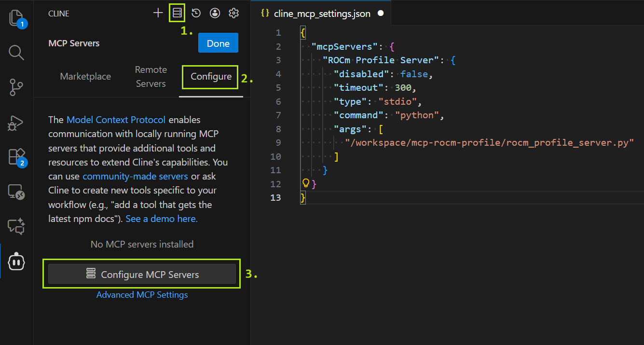The image size is (644, 345).
Task: Open the Search view icon
Action: pyautogui.click(x=16, y=53)
